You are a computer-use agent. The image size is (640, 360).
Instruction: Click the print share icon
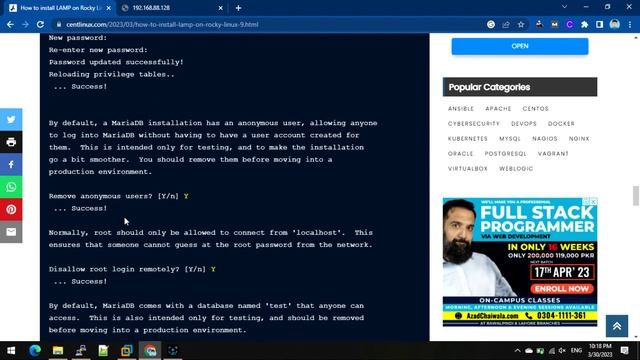pos(11,142)
